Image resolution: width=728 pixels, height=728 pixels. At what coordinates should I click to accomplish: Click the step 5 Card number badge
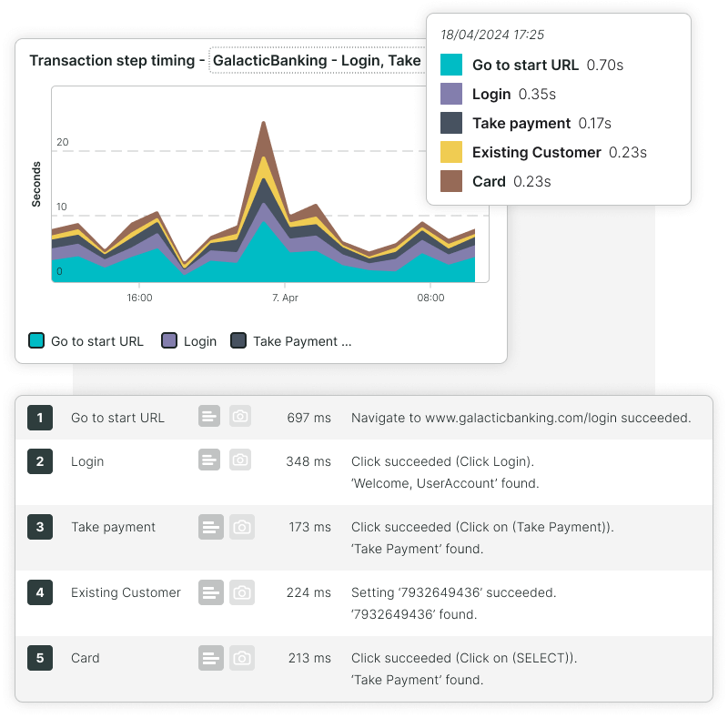point(40,658)
